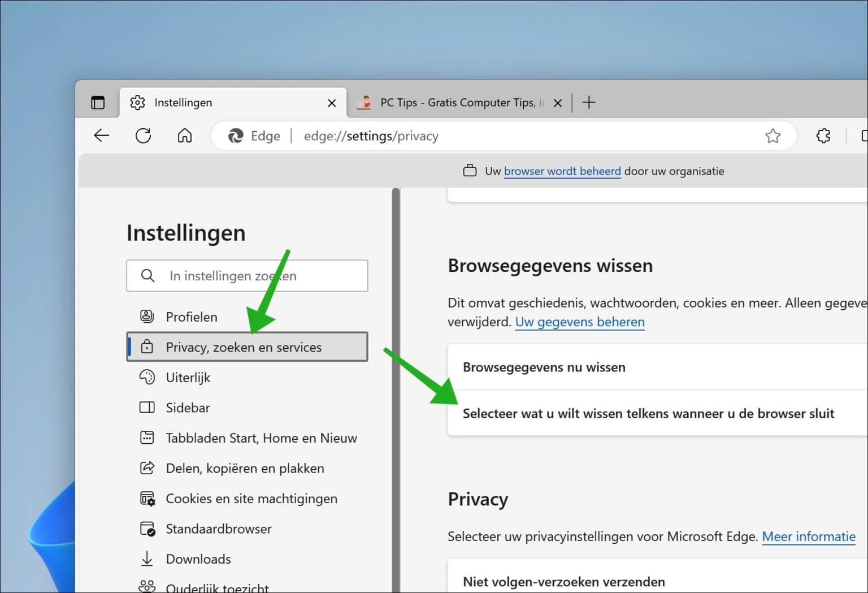Open the home page via the house icon
Image resolution: width=868 pixels, height=593 pixels.
coord(184,136)
